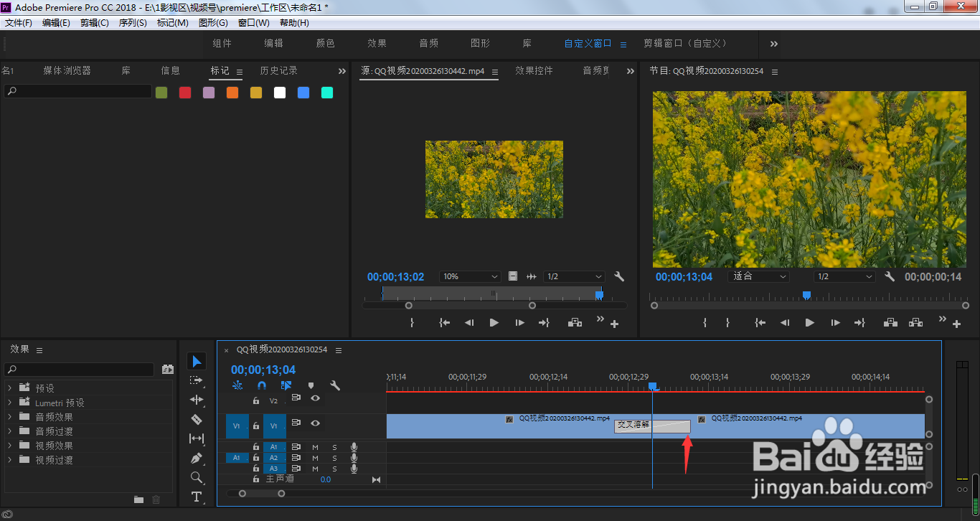Open the 窗口(W) menu
The height and width of the screenshot is (521, 980).
pyautogui.click(x=254, y=23)
